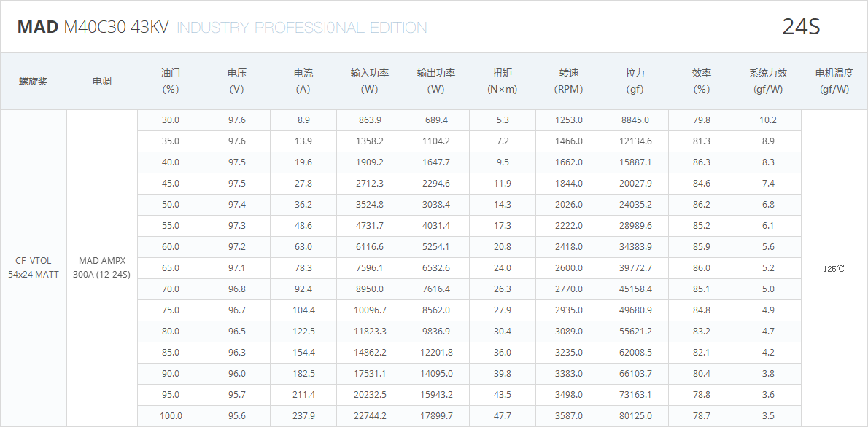Click thrust value 39772.7
The image size is (868, 427).
(x=635, y=267)
